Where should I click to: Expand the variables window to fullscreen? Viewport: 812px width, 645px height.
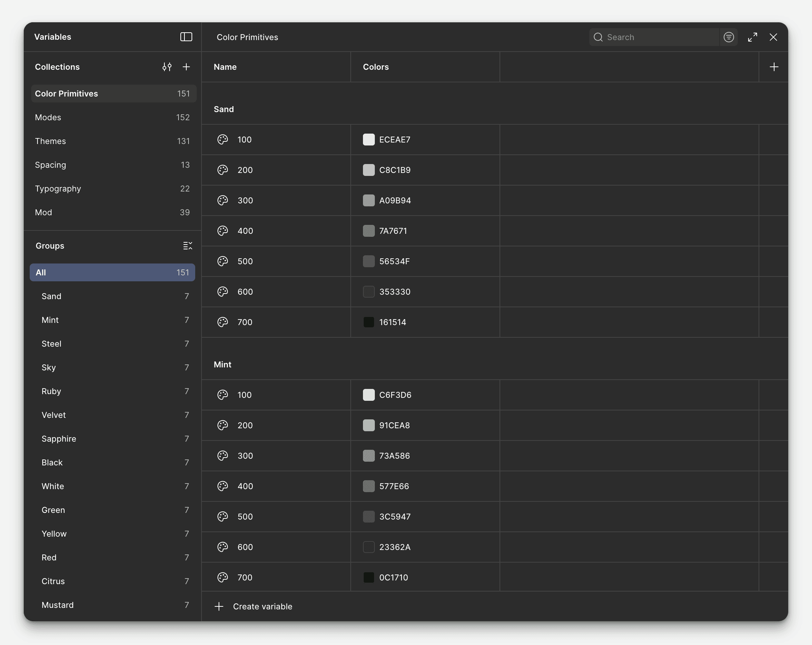[752, 37]
